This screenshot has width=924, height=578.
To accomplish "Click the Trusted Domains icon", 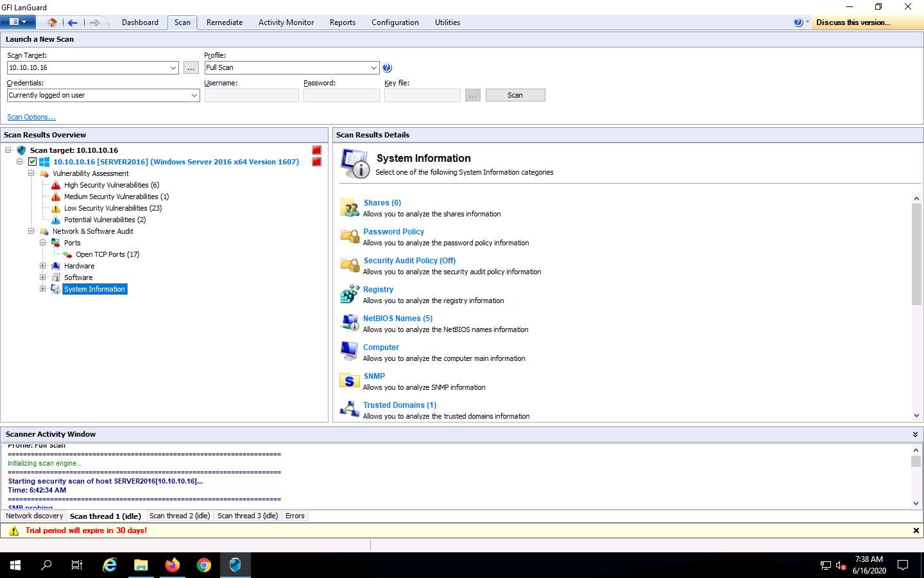I will (x=350, y=410).
